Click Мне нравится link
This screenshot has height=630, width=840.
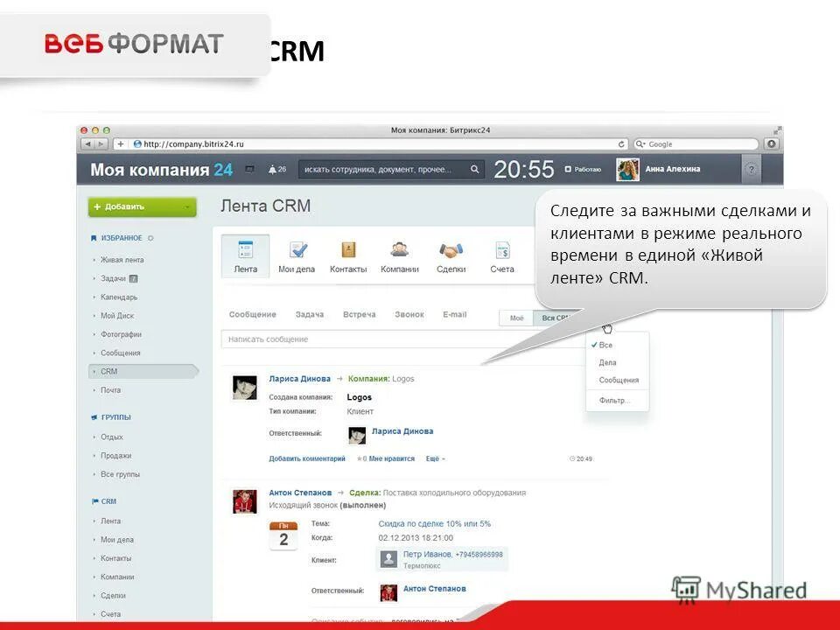click(x=392, y=458)
